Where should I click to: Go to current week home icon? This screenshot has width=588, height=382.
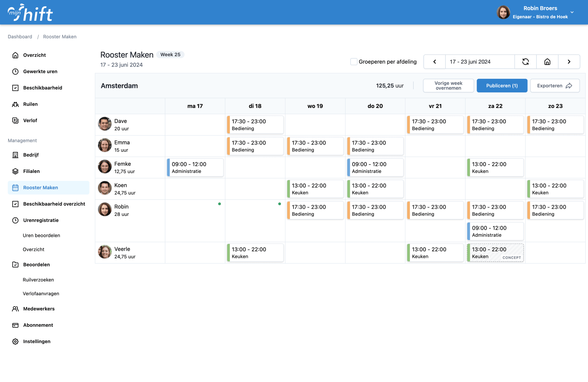coord(547,62)
